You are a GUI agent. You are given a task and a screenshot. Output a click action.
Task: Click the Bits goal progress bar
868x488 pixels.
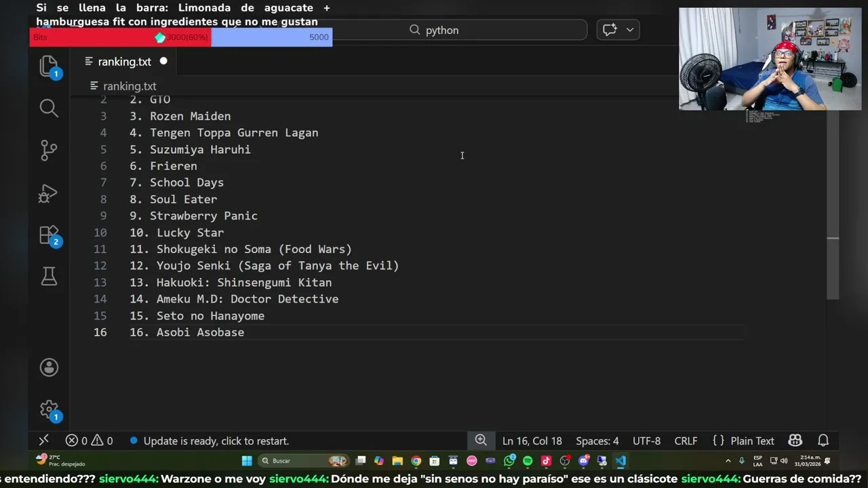[x=181, y=37]
